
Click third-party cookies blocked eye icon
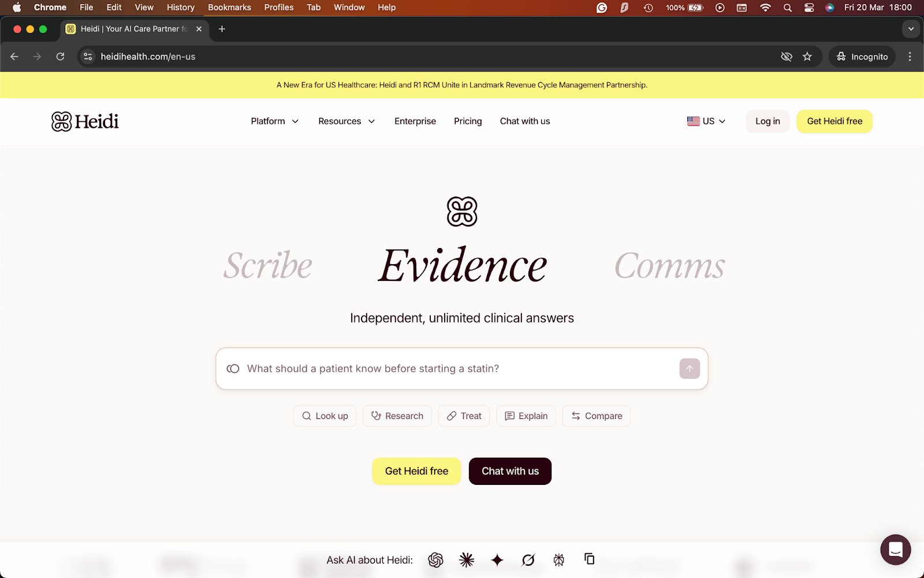pyautogui.click(x=787, y=57)
